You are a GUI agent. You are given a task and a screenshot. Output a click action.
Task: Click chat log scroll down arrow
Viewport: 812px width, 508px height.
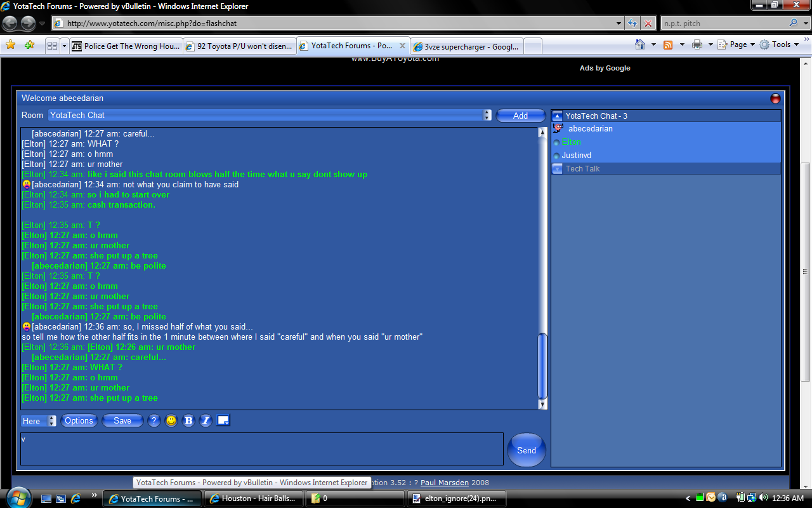pyautogui.click(x=542, y=404)
